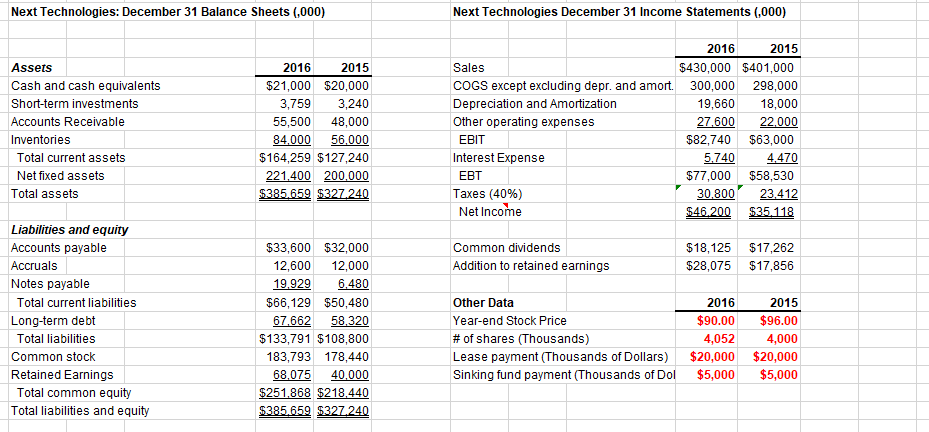Select the Common stock label
Image resolution: width=929 pixels, height=432 pixels.
point(54,357)
